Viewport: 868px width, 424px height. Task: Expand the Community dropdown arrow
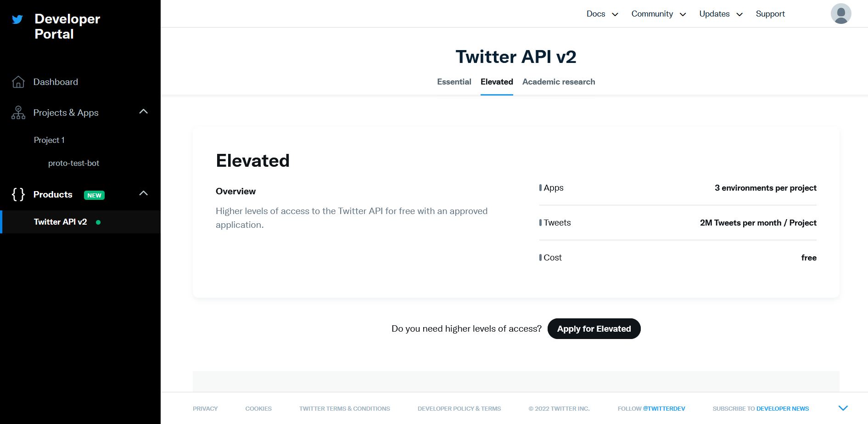click(x=683, y=14)
